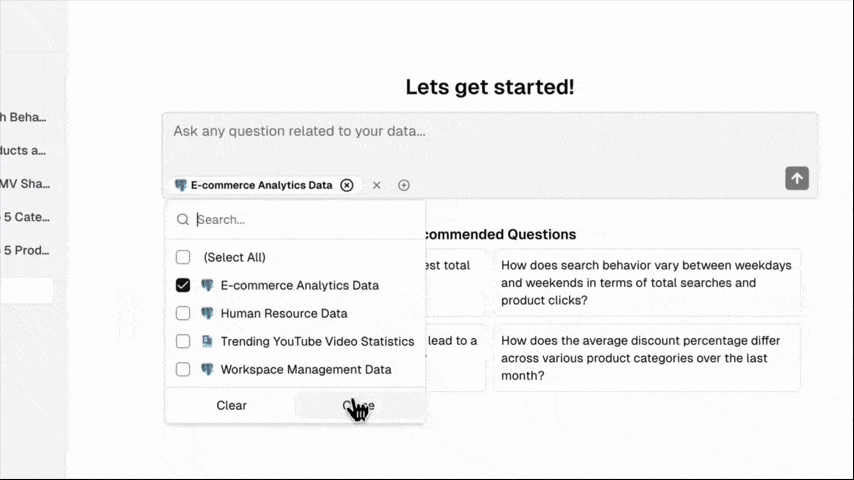854x480 pixels.
Task: Click the search magnifier icon in dropdown
Action: (x=183, y=220)
